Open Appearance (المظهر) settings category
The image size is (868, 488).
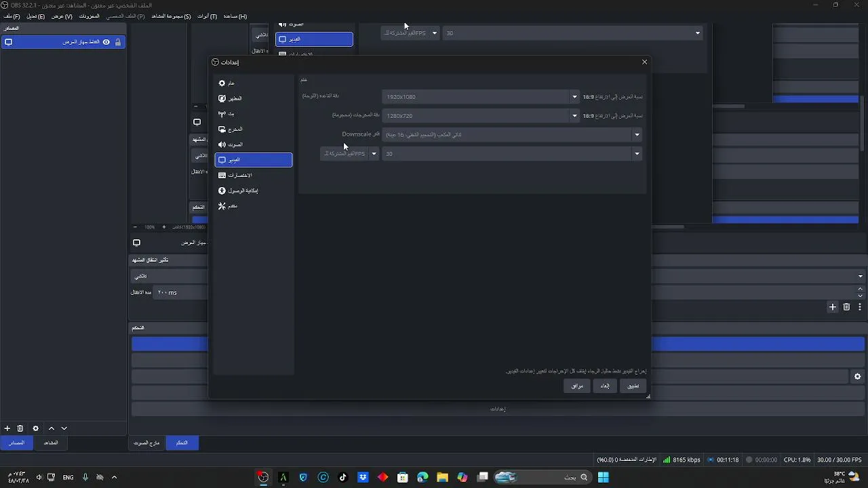tap(253, 98)
